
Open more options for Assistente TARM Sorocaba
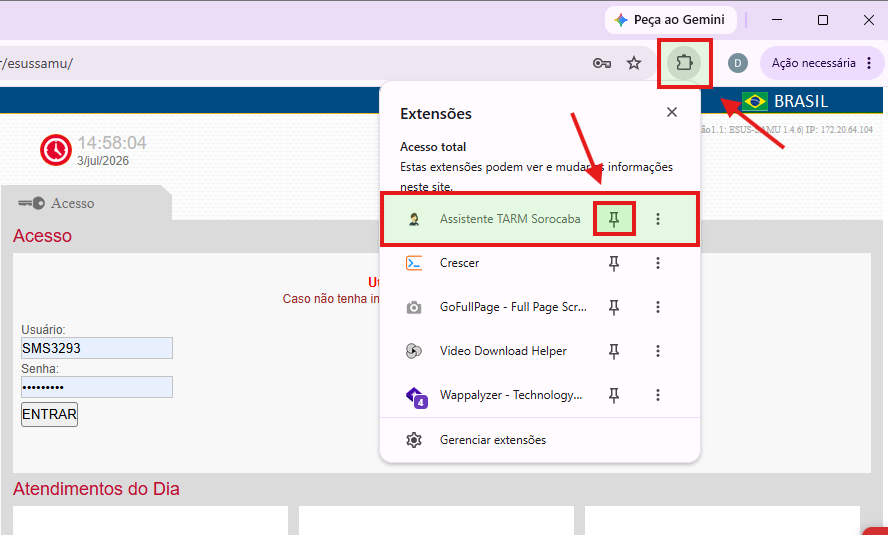pos(658,219)
